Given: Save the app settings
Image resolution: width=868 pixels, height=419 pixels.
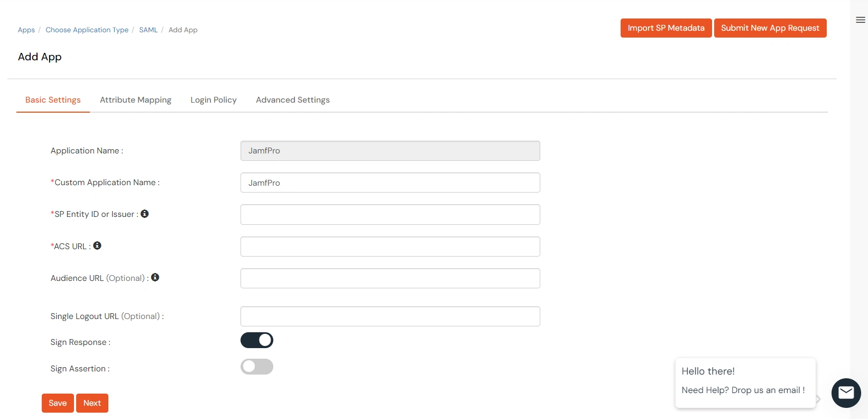Looking at the screenshot, I should 58,403.
